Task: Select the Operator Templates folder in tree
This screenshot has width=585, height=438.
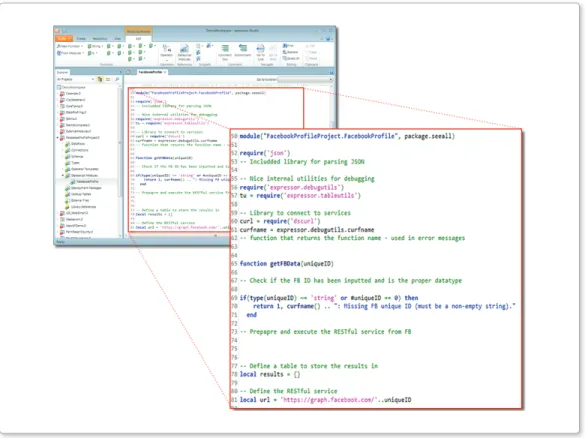Action: click(x=82, y=169)
